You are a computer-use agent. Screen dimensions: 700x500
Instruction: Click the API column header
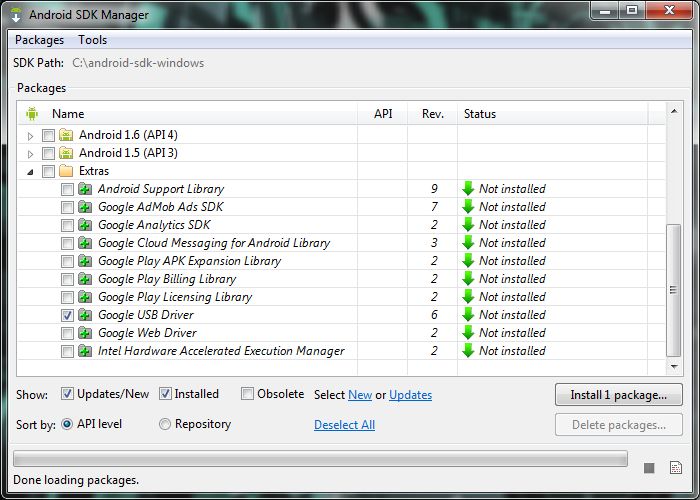(383, 114)
